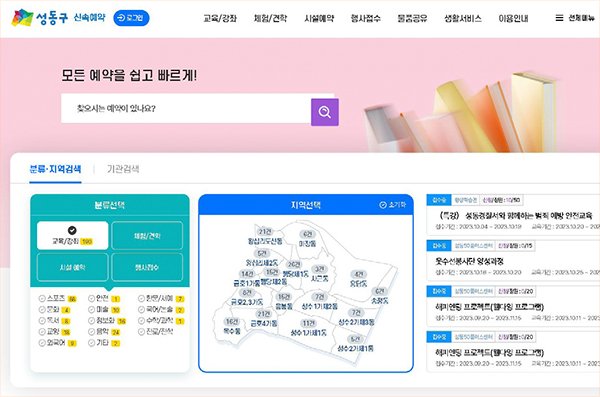Viewport: 600px width, 397px height.
Task: Switch to the 기관검색 tab
Action: [x=123, y=169]
